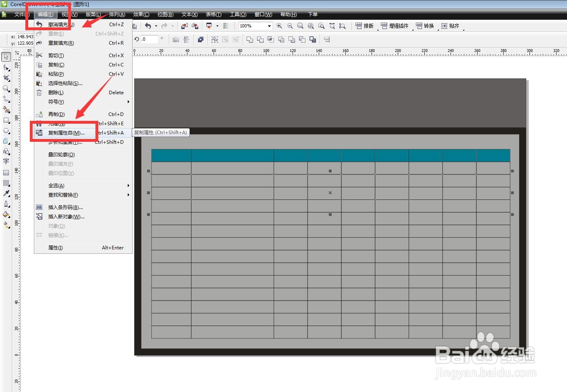Select the Pick (arrow) tool
The image size is (567, 392).
coord(6,57)
